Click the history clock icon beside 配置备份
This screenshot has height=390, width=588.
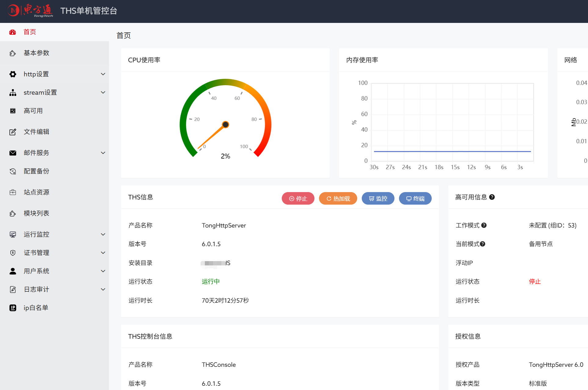pos(13,171)
